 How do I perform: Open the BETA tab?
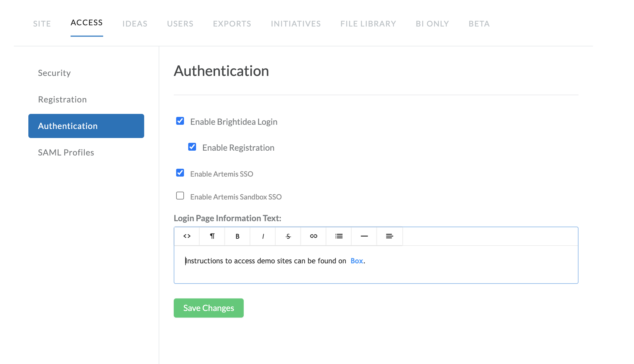[479, 24]
